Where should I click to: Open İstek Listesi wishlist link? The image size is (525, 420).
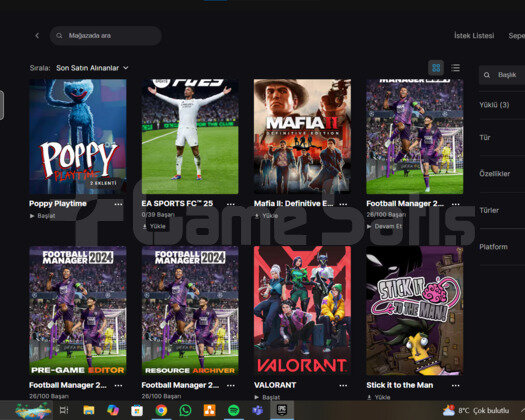point(474,36)
